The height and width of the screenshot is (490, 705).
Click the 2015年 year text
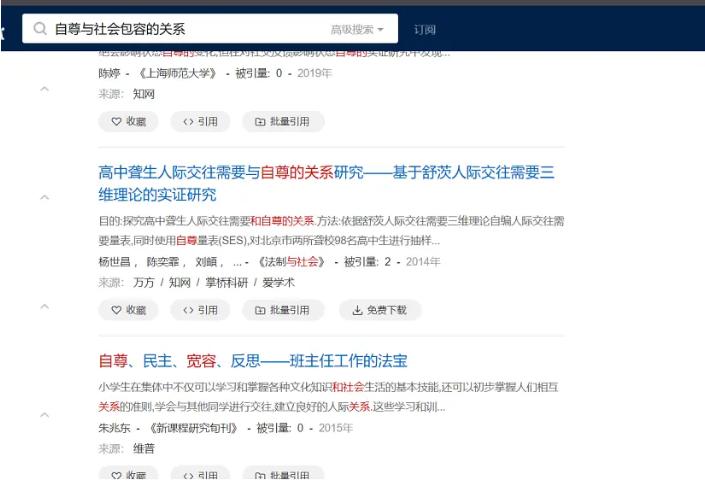(x=335, y=428)
